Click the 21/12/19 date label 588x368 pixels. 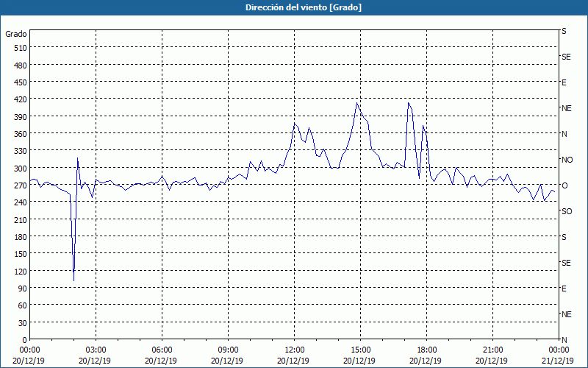click(x=558, y=361)
